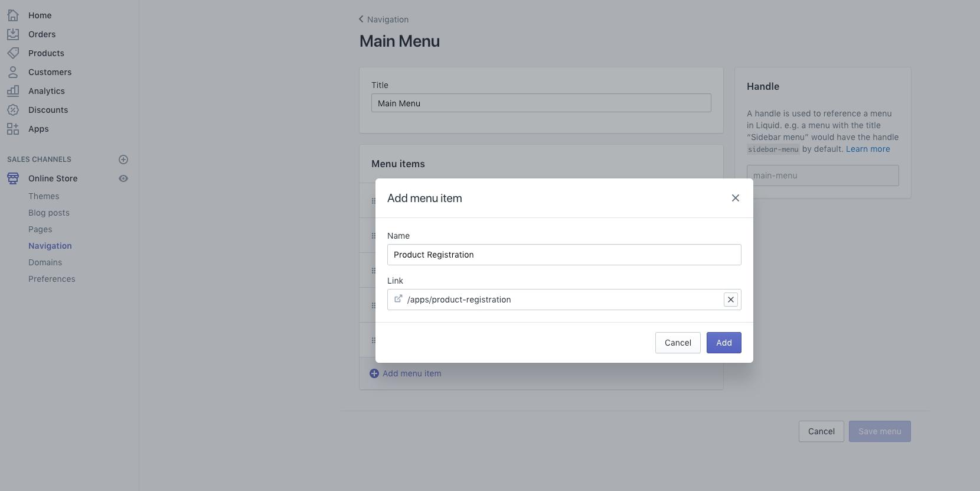View online store via eye icon
980x491 pixels.
coord(123,178)
